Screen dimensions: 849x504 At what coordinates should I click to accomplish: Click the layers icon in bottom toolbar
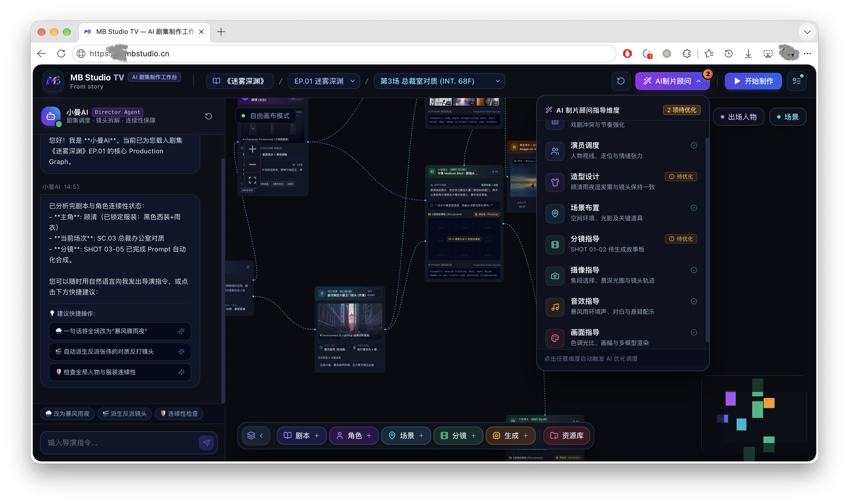pyautogui.click(x=251, y=435)
